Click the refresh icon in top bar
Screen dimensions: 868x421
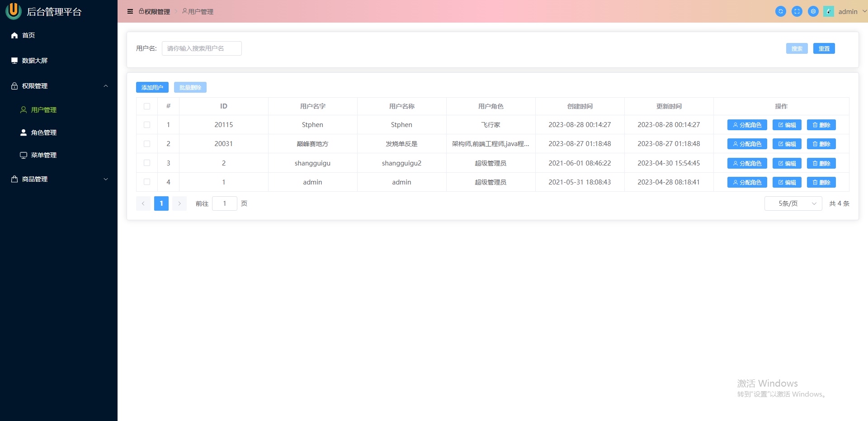[781, 11]
